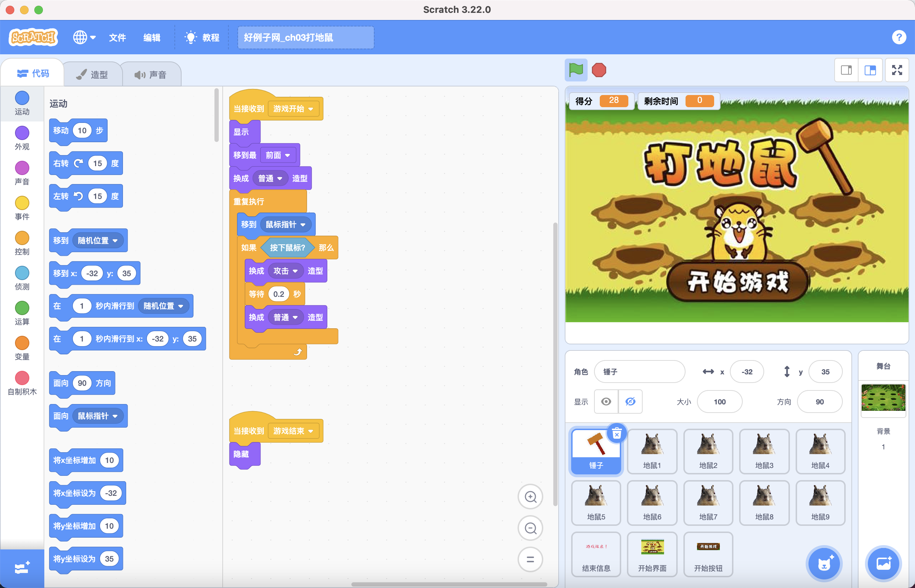
Task: Open the 前面 layer dropdown
Action: [x=278, y=155]
